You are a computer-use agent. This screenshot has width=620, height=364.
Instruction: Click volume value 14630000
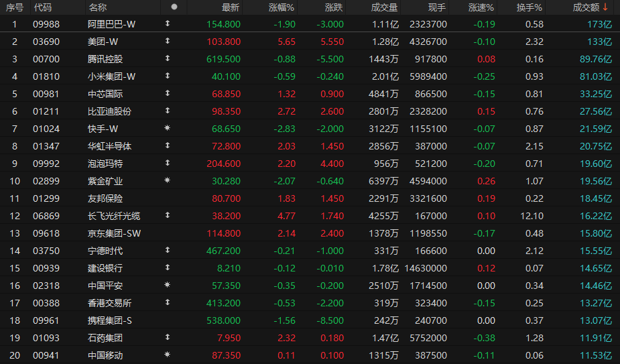click(x=426, y=268)
